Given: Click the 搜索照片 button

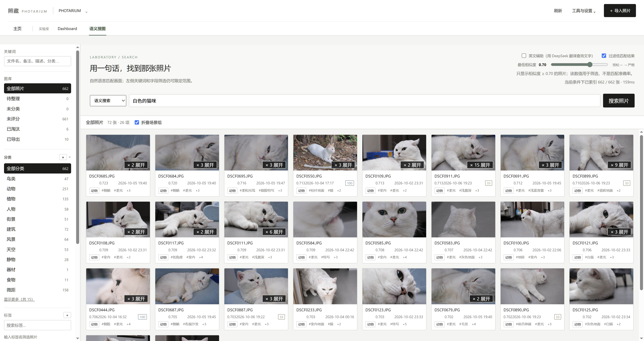Looking at the screenshot, I should (619, 101).
